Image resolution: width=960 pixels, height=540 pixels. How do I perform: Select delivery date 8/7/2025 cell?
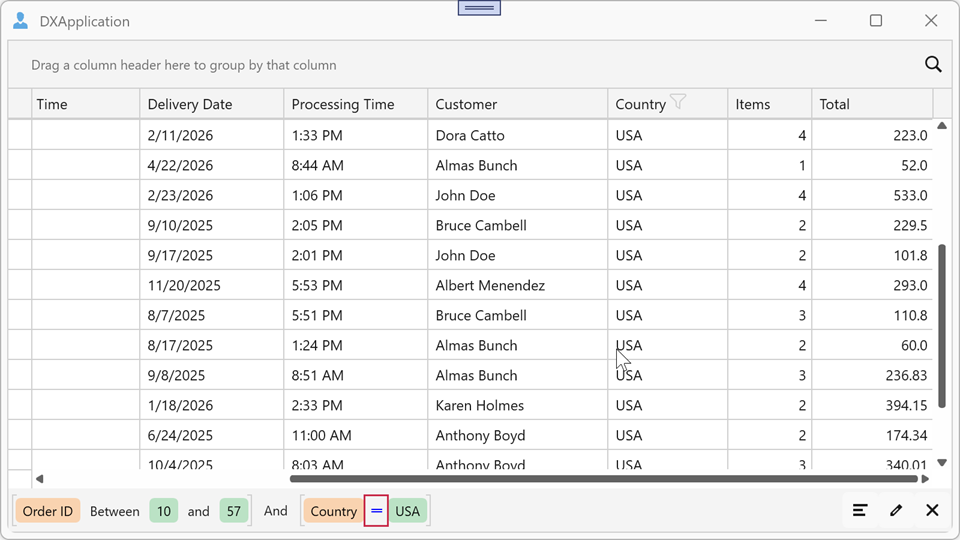(x=212, y=315)
